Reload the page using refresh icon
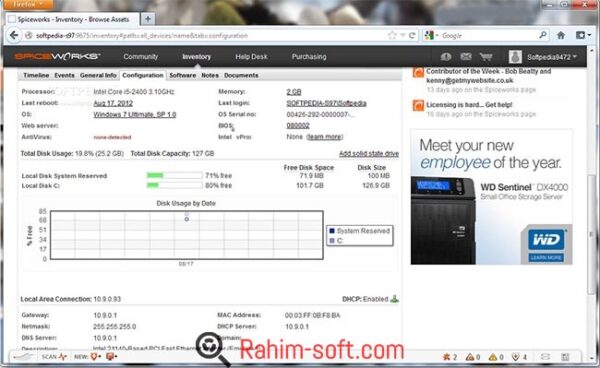 click(x=412, y=36)
